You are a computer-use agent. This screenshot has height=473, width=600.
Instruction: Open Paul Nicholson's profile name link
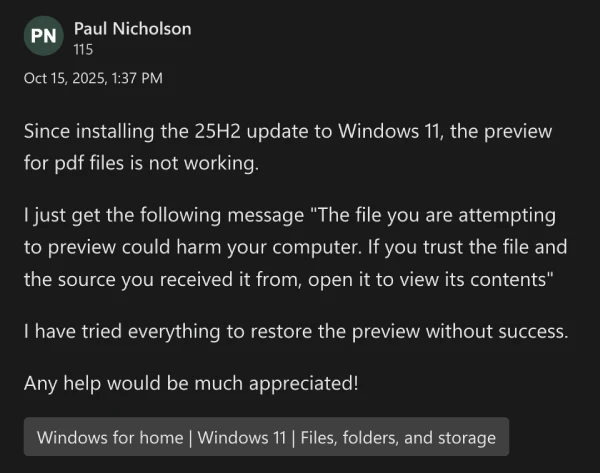click(132, 28)
